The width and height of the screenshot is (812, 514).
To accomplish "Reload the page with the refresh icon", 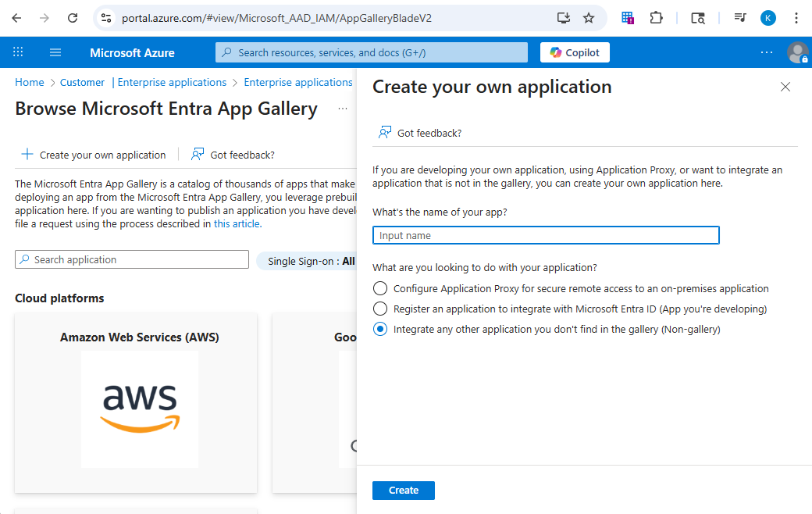I will (x=73, y=18).
